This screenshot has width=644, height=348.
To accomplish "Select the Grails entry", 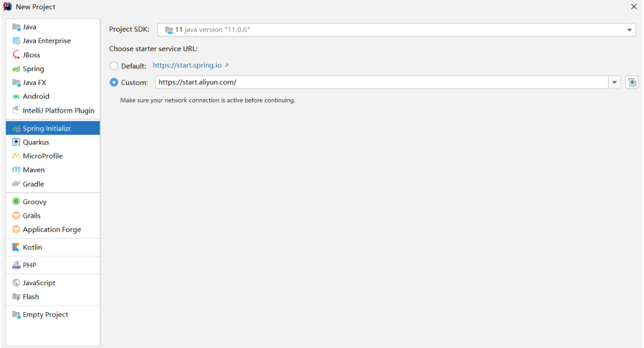I will [53, 216].
